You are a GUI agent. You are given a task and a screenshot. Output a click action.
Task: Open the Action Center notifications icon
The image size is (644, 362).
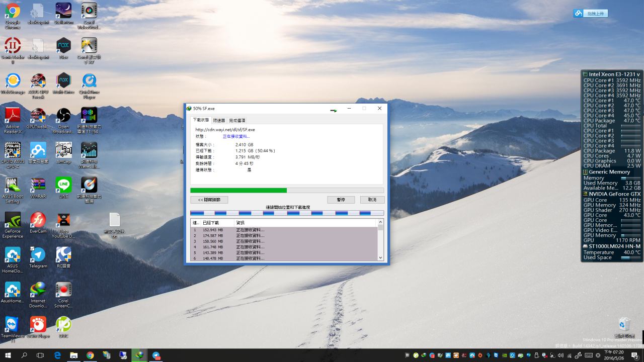[x=634, y=355]
